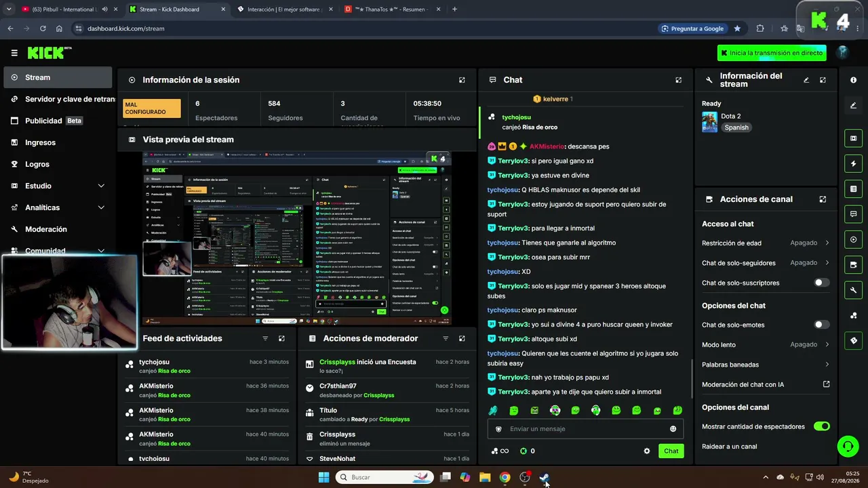The image size is (868, 488).
Task: Click the info icon in right sidebar
Action: 853,80
